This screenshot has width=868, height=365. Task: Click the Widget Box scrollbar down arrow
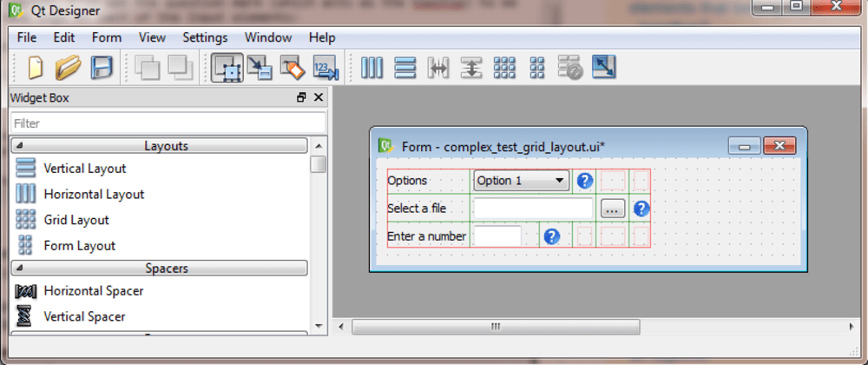coord(319,326)
